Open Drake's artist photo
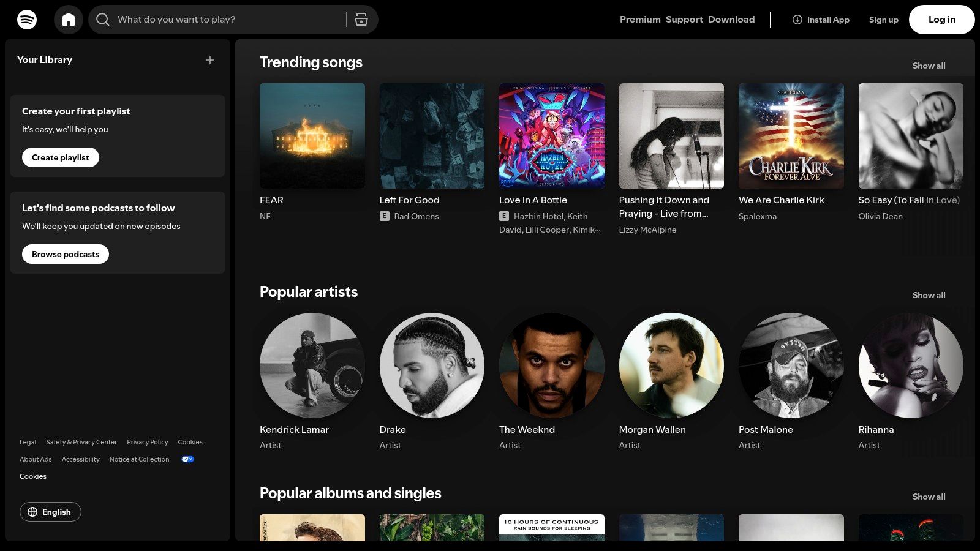The image size is (980, 551). click(432, 365)
